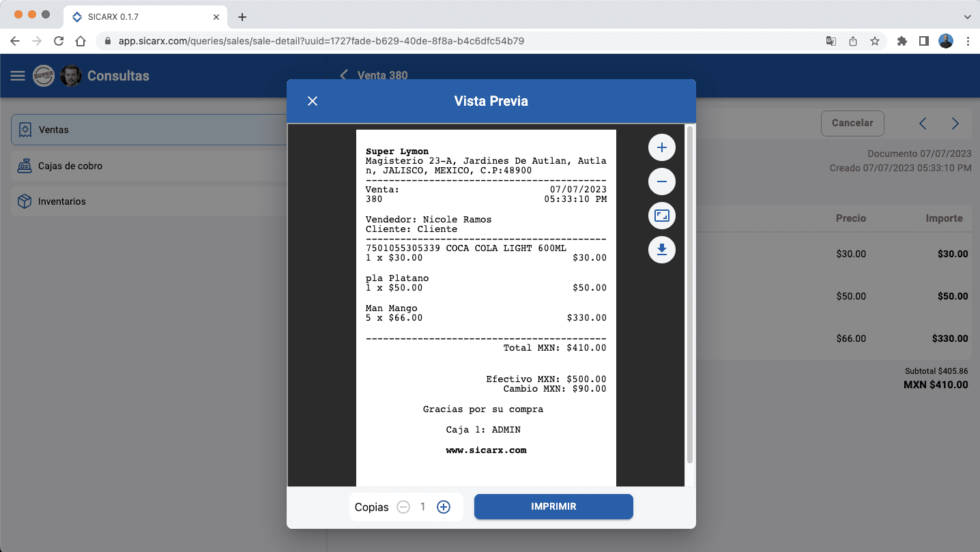Click the user avatar in header

71,76
